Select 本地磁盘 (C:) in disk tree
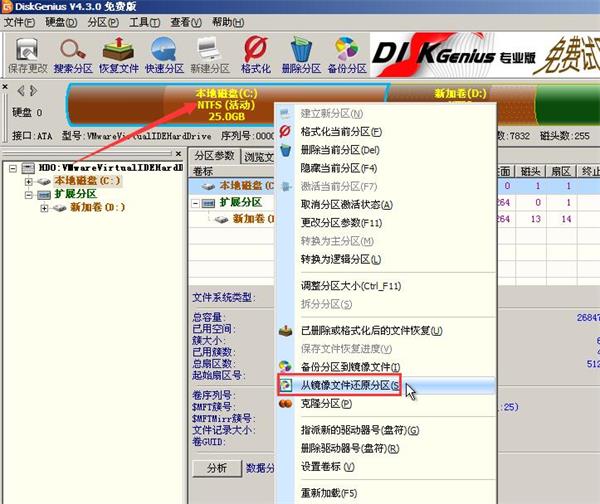 pyautogui.click(x=87, y=181)
